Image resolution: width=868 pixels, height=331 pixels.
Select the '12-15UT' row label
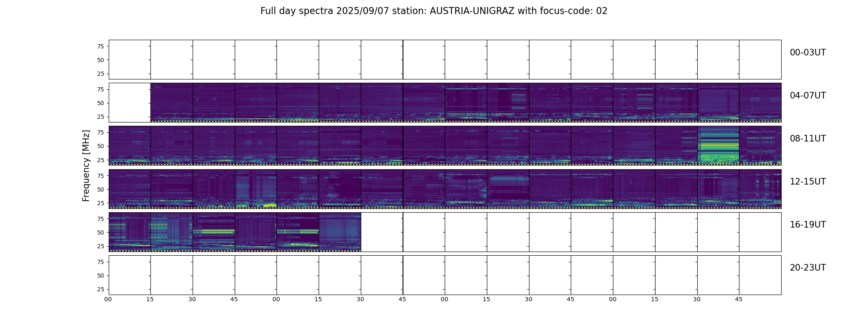point(808,182)
